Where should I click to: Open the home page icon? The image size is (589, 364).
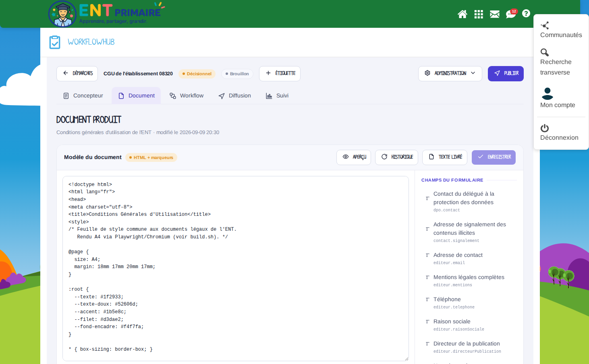point(462,14)
